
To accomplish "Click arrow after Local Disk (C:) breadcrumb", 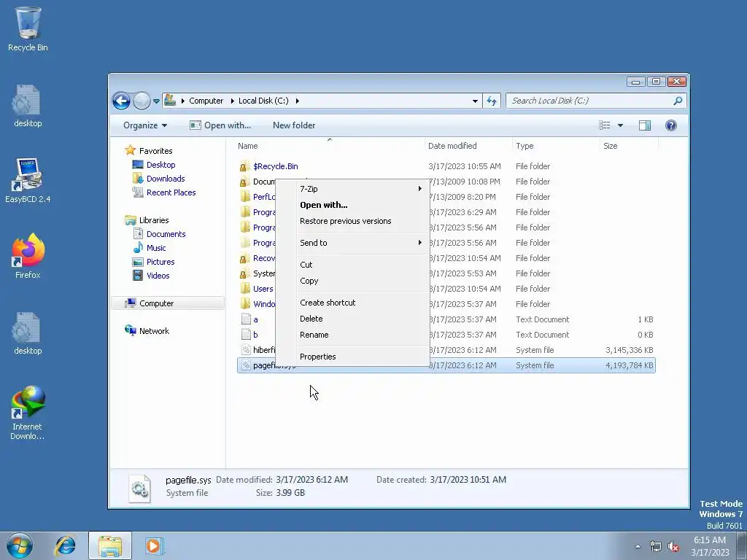I will point(298,101).
